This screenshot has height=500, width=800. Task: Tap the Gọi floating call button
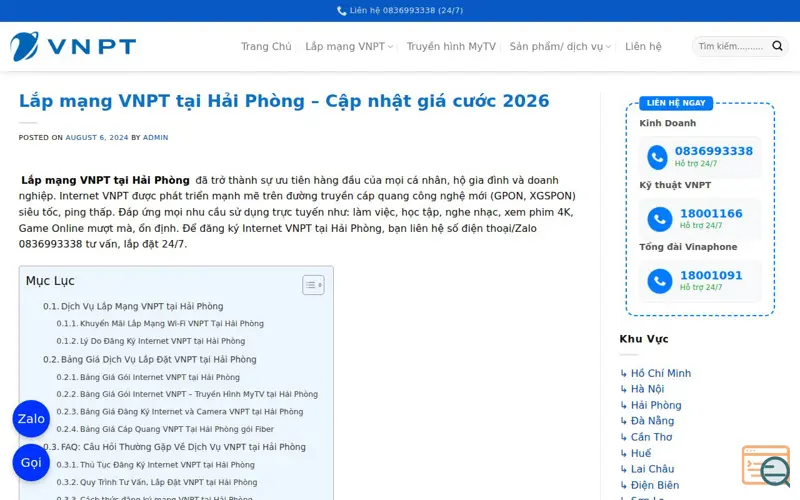pyautogui.click(x=31, y=463)
